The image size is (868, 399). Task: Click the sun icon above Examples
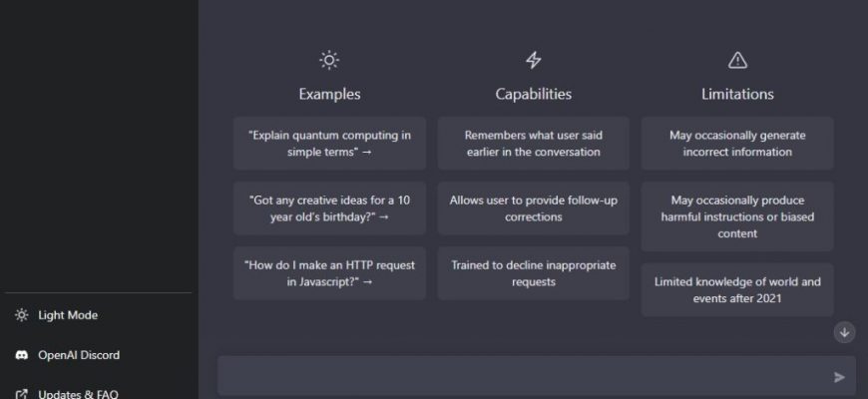point(329,60)
